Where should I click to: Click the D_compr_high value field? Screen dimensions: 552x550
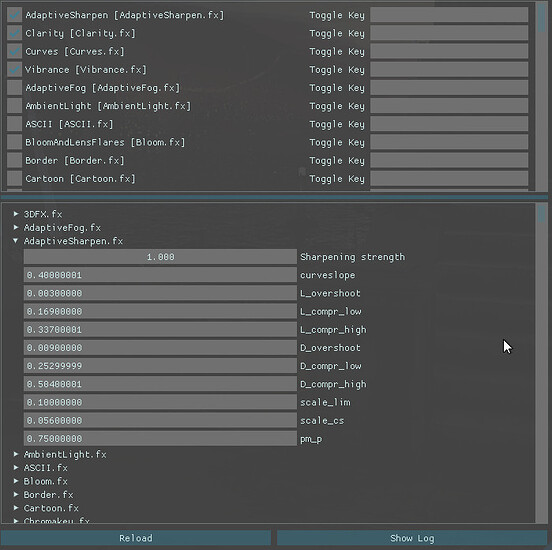click(160, 384)
